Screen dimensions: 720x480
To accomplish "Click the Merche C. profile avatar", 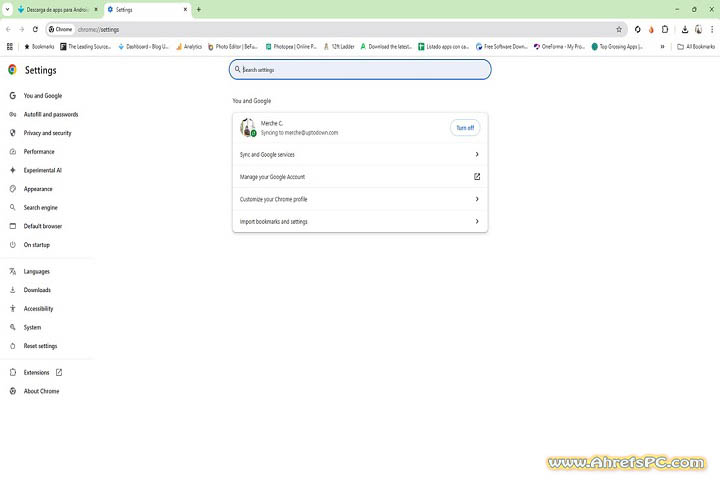I will click(x=248, y=127).
